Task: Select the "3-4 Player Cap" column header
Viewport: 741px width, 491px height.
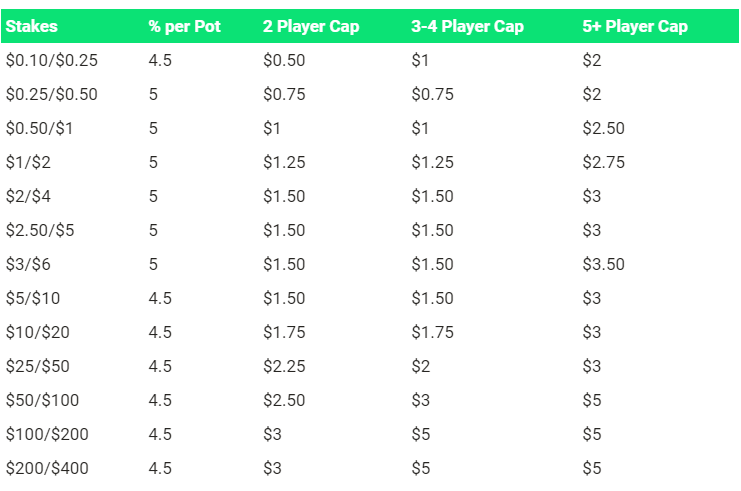Action: point(467,27)
